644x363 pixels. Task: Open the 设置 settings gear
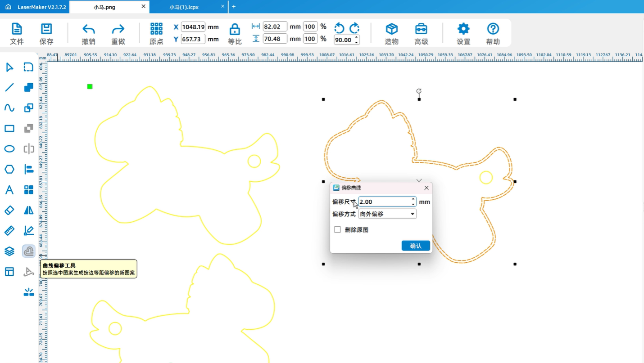(463, 29)
